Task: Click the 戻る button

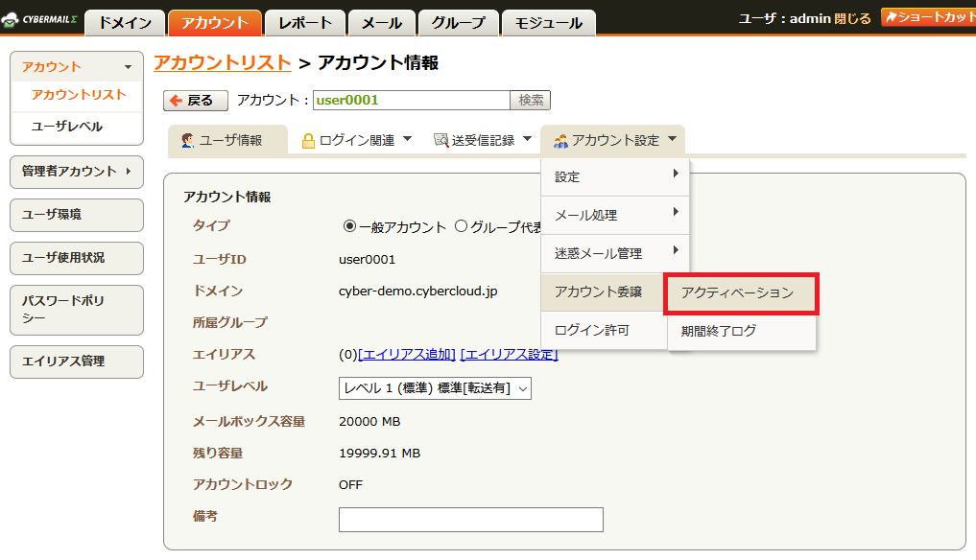Action: [196, 100]
